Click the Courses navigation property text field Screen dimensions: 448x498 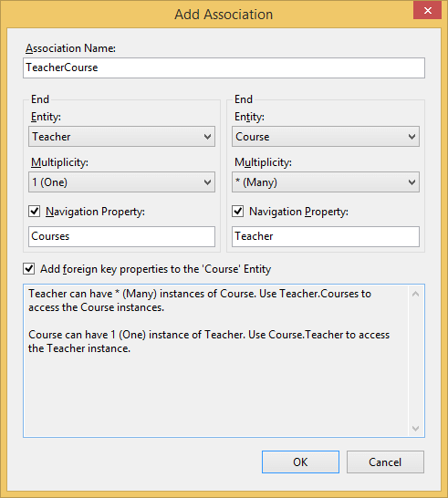click(x=121, y=236)
